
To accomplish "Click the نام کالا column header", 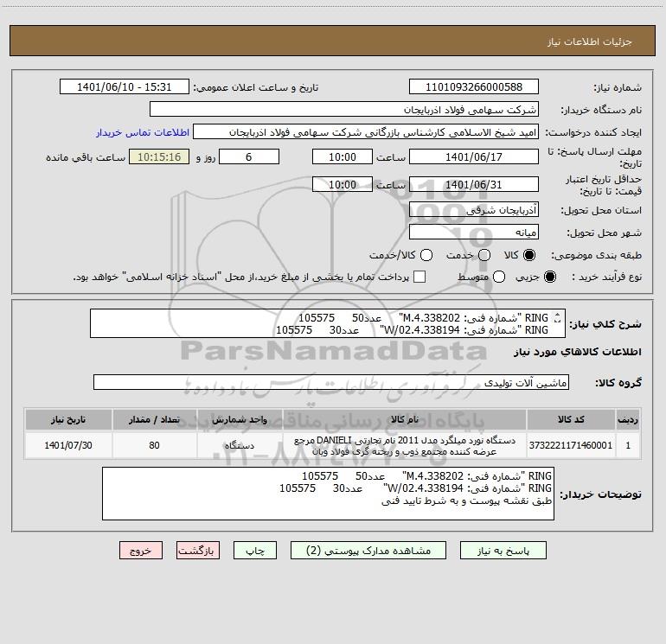I will point(405,419).
